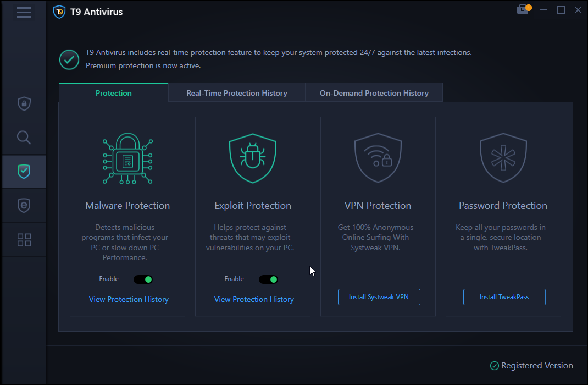This screenshot has width=588, height=385.
Task: Click the Malware Protection padlock graphic
Action: [127, 160]
